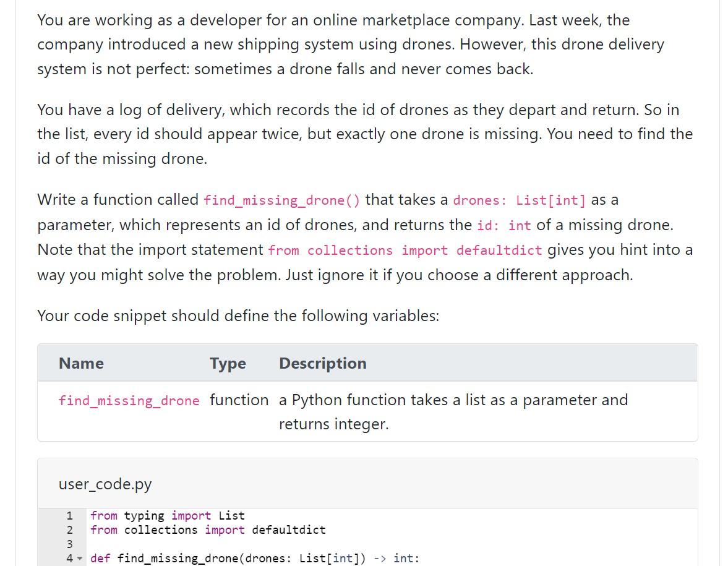This screenshot has height=566, width=728.
Task: Click the Name column header
Action: (81, 363)
